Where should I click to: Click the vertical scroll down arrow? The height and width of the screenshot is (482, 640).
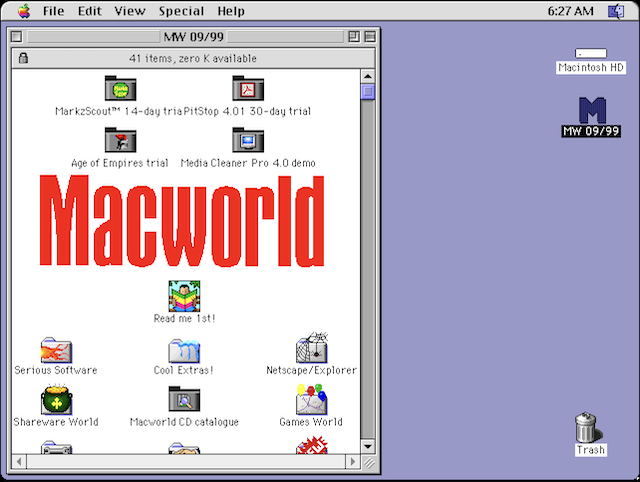tap(368, 446)
